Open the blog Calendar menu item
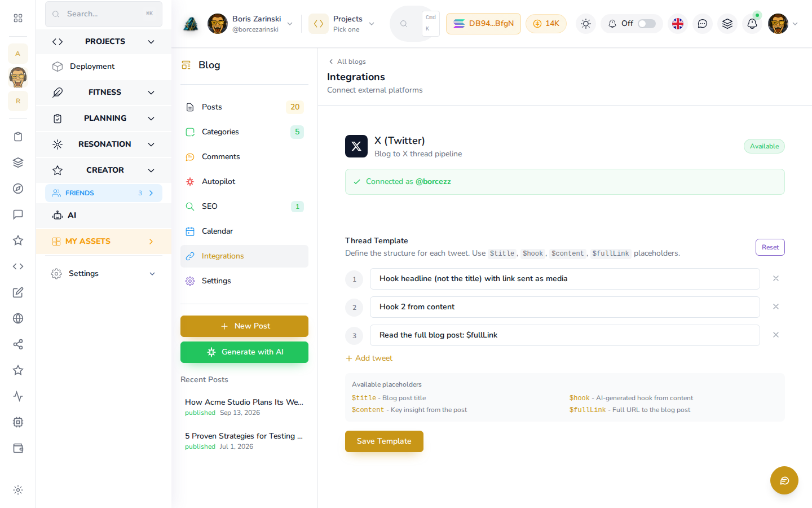Screen dimensions: 812x508 point(244,231)
